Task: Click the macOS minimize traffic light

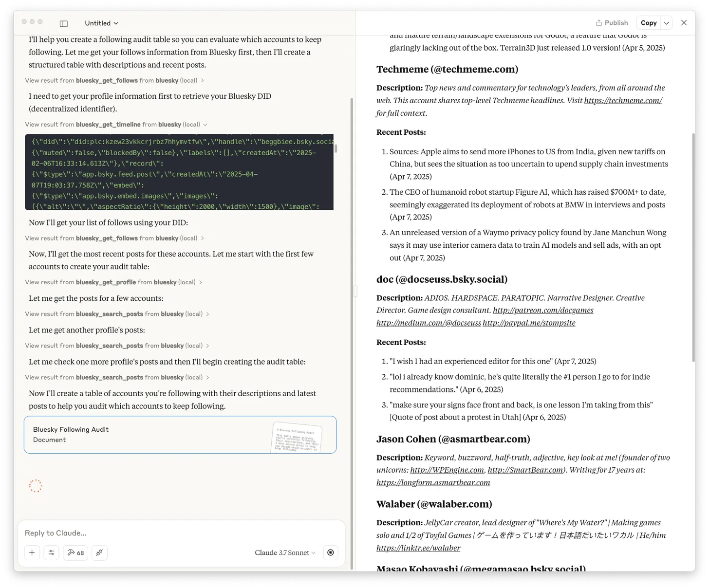Action: tap(32, 22)
